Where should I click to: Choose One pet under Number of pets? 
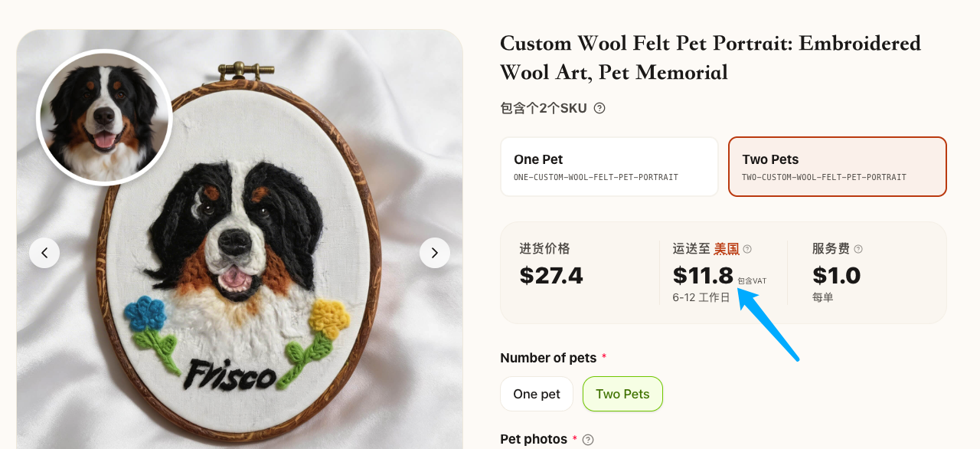(x=537, y=394)
